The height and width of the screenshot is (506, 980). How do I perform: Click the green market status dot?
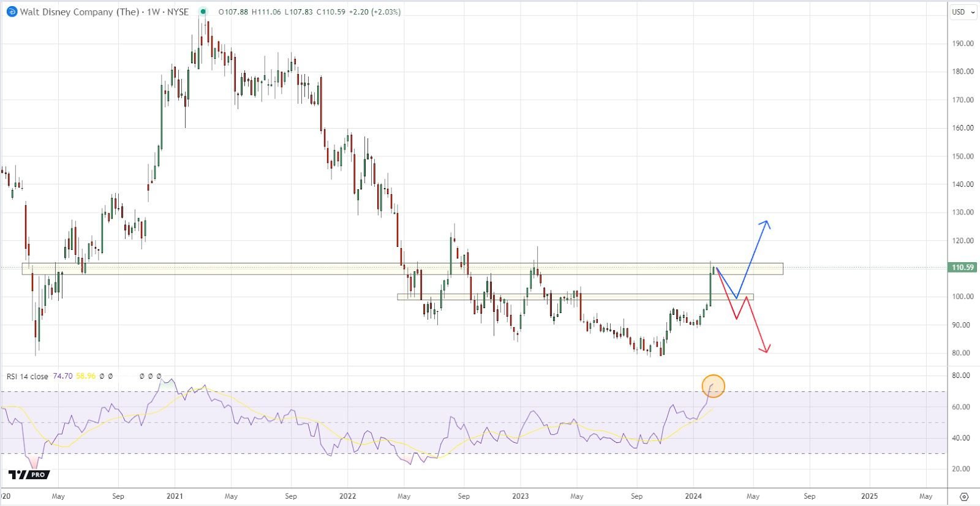coord(203,12)
